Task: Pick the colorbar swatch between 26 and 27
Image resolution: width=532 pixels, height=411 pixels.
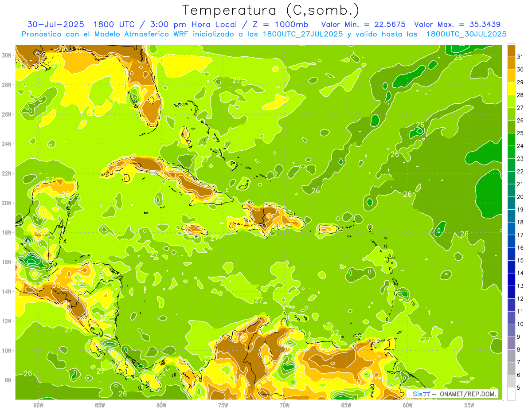Action: (x=511, y=114)
